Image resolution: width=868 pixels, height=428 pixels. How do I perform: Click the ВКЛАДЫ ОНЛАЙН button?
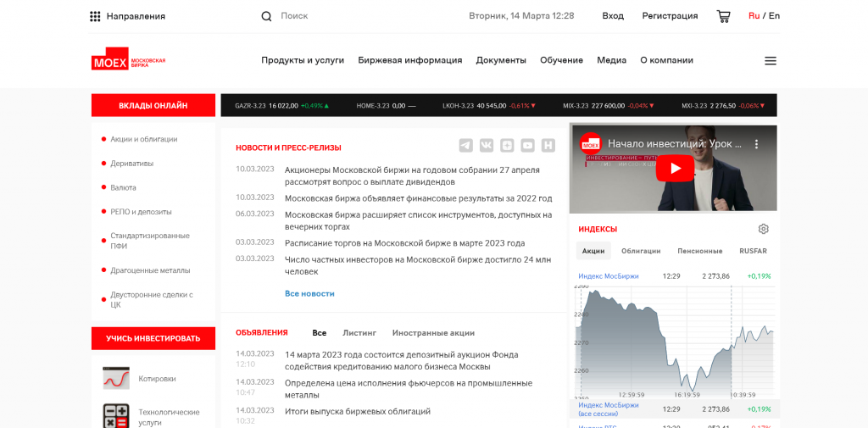153,105
